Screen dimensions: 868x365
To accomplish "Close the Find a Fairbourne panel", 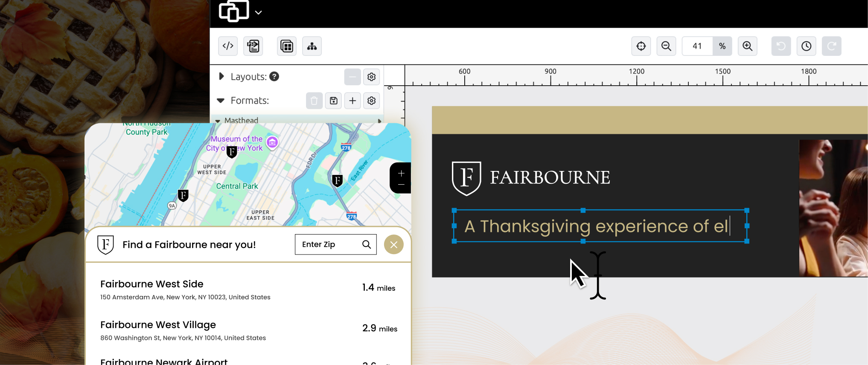I will click(x=393, y=245).
